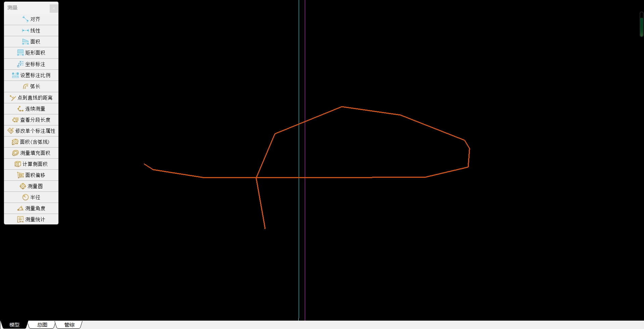Select the 测量角度 measure angle tool
This screenshot has width=644, height=329.
click(31, 208)
